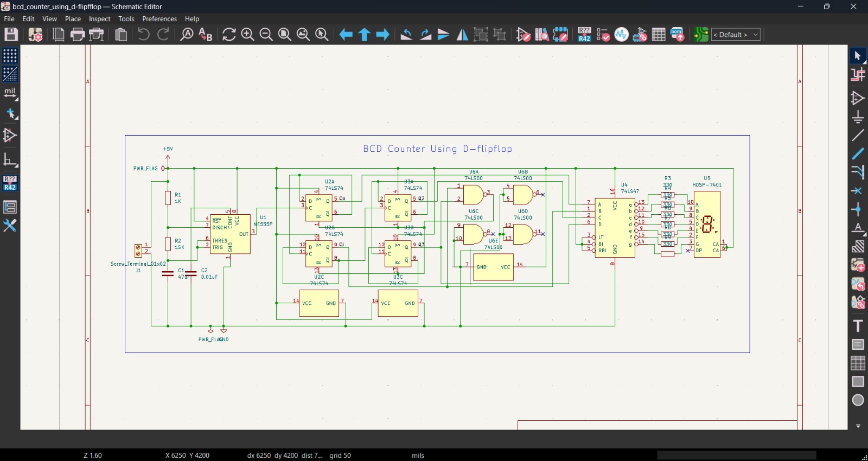The image size is (868, 461).
Task: Open Page Settings icon
Action: (x=59, y=35)
